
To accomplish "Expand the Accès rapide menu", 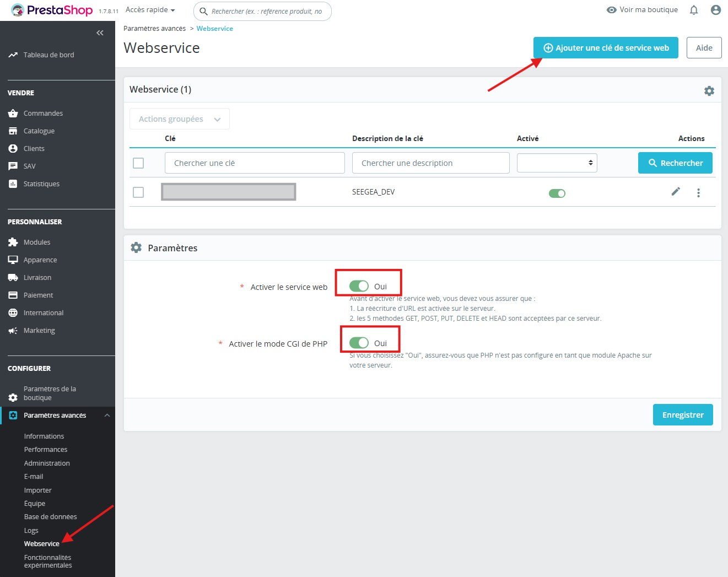I will click(x=149, y=9).
